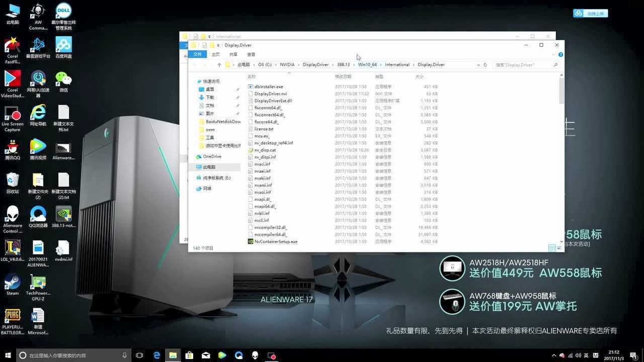
Task: Click Win10_64 in the breadcrumb path
Action: (367, 65)
